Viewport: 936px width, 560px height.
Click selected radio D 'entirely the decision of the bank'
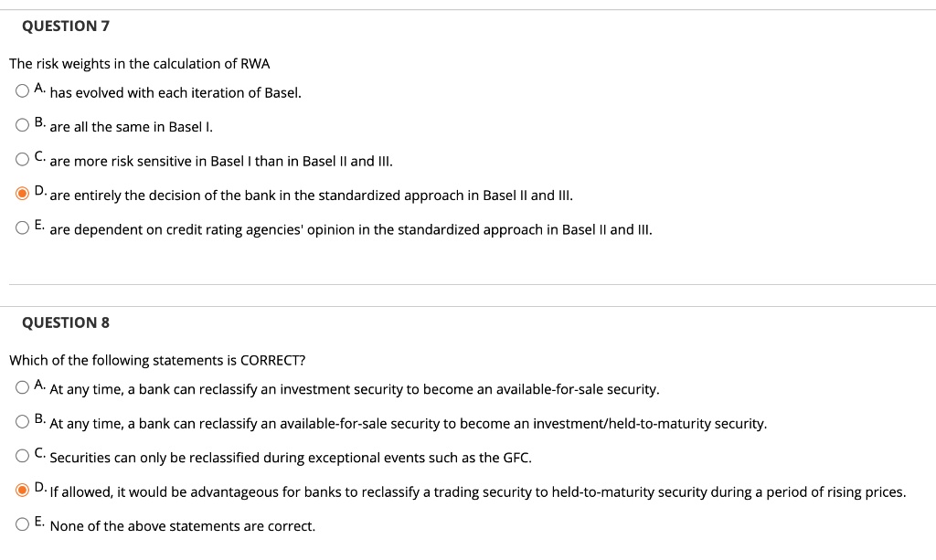click(22, 194)
